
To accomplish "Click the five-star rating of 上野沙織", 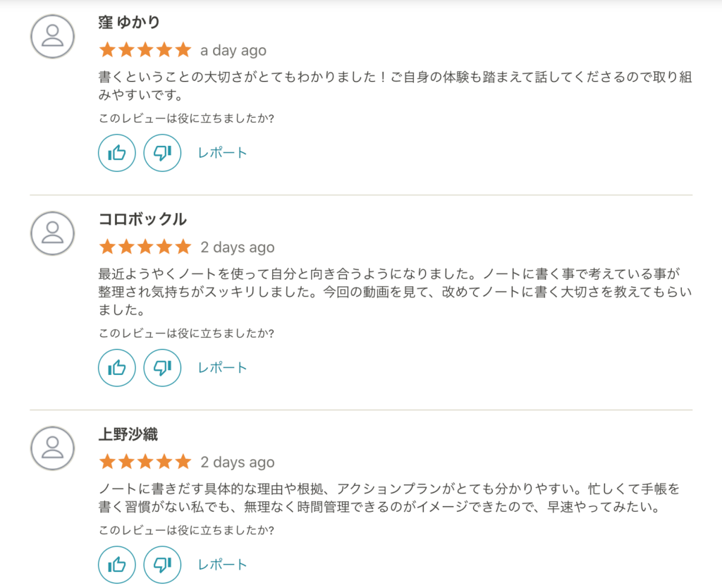I will point(145,461).
